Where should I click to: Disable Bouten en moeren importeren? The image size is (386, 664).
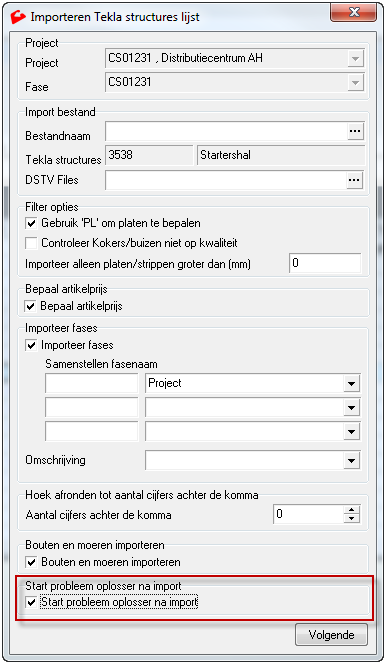tap(31, 562)
